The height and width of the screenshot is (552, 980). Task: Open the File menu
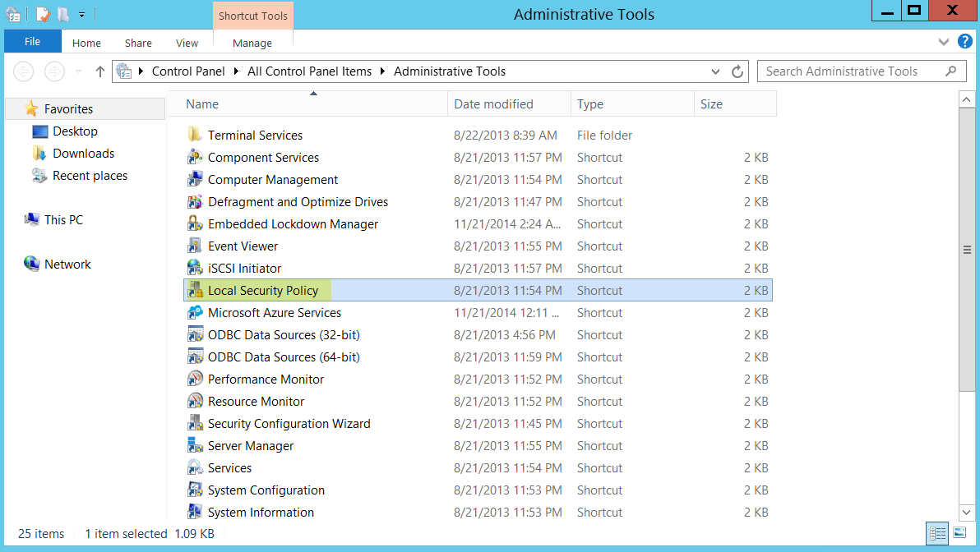pos(33,42)
